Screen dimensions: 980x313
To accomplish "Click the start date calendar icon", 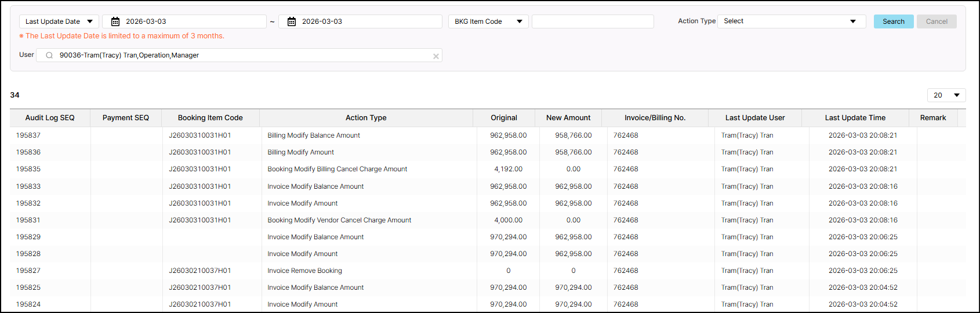I will click(x=115, y=21).
